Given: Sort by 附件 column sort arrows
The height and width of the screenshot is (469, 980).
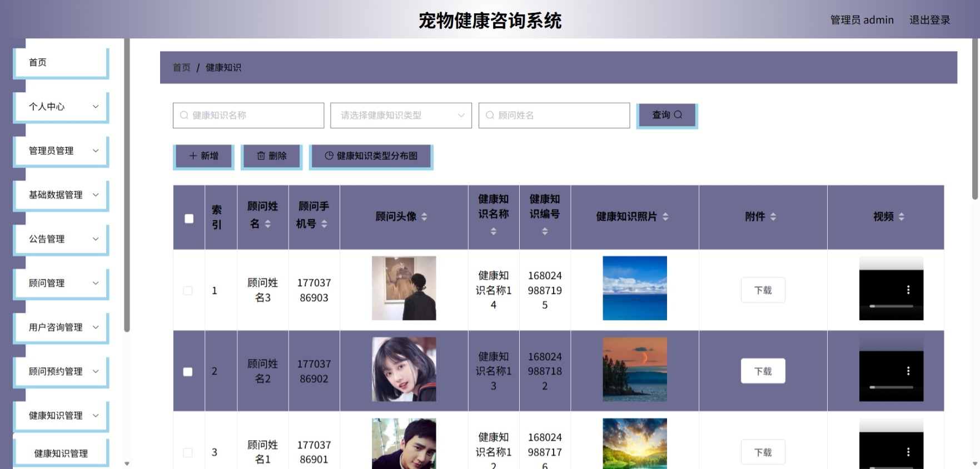Looking at the screenshot, I should click(x=773, y=217).
